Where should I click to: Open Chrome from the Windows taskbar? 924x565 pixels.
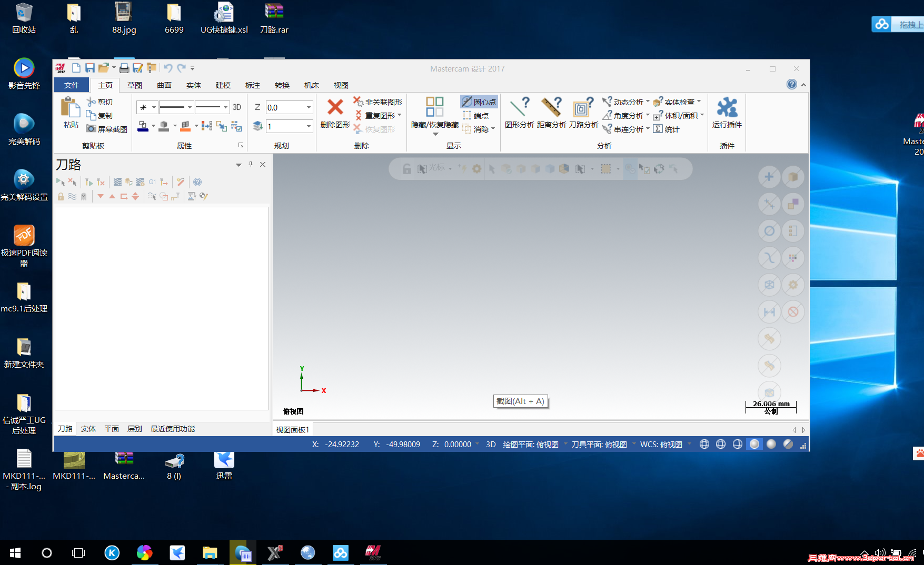coord(145,553)
